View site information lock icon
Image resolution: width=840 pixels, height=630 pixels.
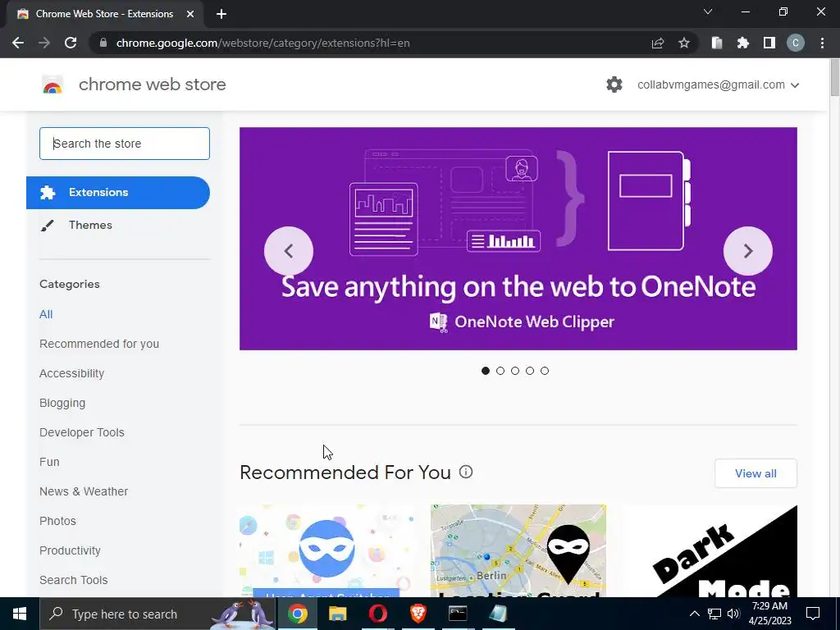(103, 43)
